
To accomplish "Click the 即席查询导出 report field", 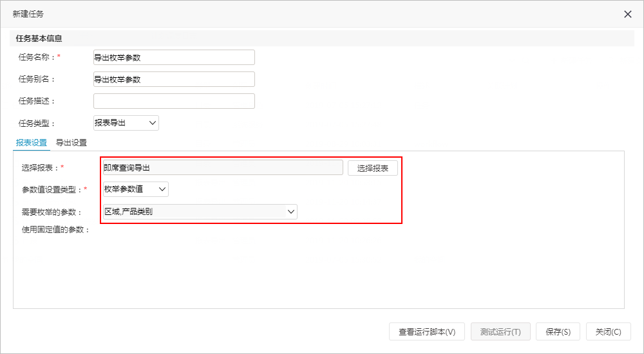I will click(x=223, y=167).
